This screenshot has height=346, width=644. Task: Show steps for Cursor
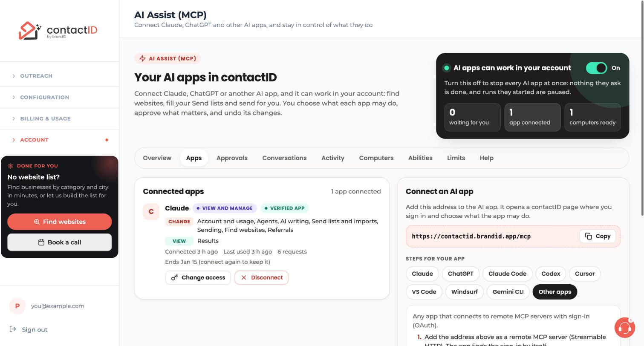[x=585, y=274]
